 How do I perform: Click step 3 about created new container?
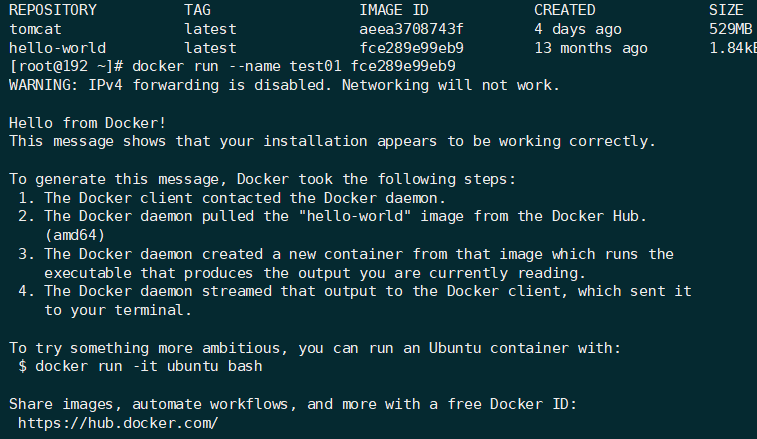(346, 254)
